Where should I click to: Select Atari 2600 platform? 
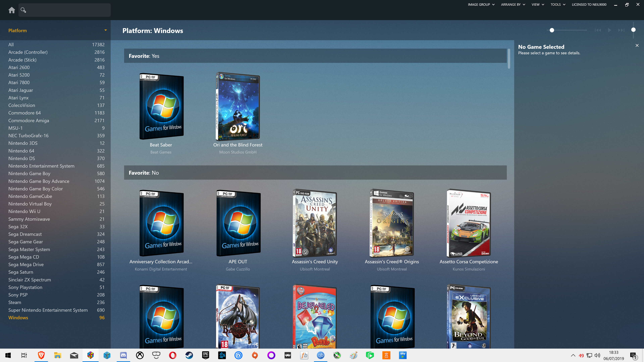56,67
